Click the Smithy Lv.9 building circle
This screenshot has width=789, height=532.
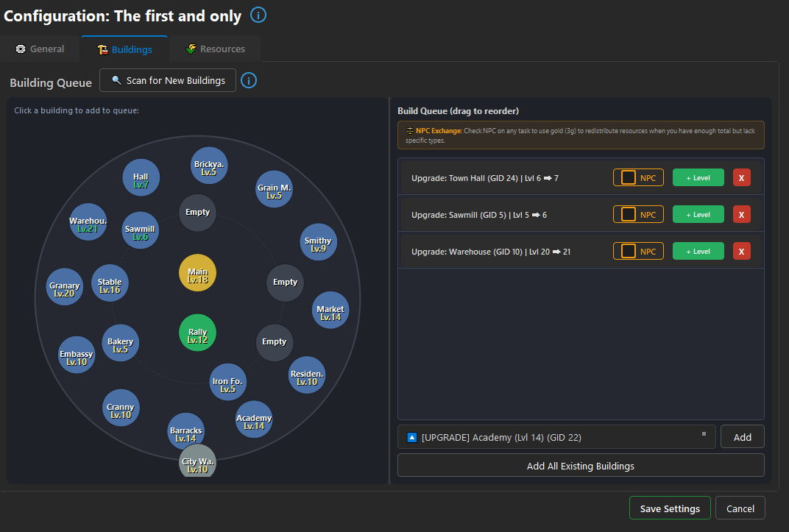pyautogui.click(x=318, y=241)
